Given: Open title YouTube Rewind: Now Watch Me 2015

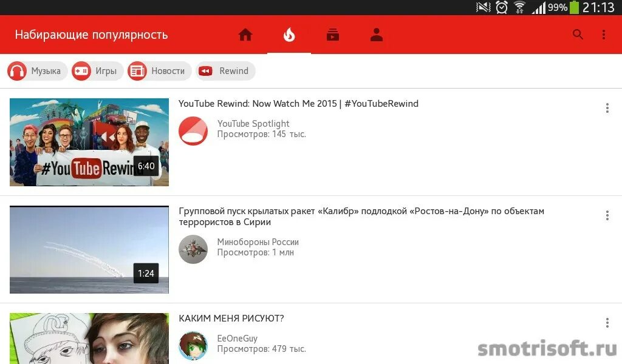Looking at the screenshot, I should [298, 104].
